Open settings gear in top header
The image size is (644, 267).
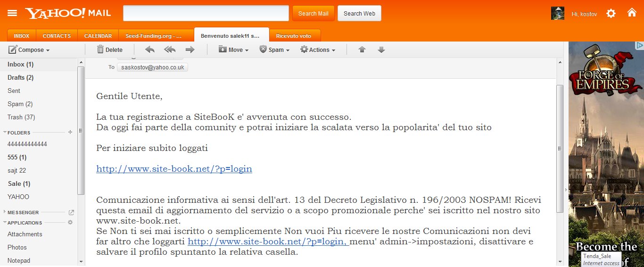pos(611,13)
